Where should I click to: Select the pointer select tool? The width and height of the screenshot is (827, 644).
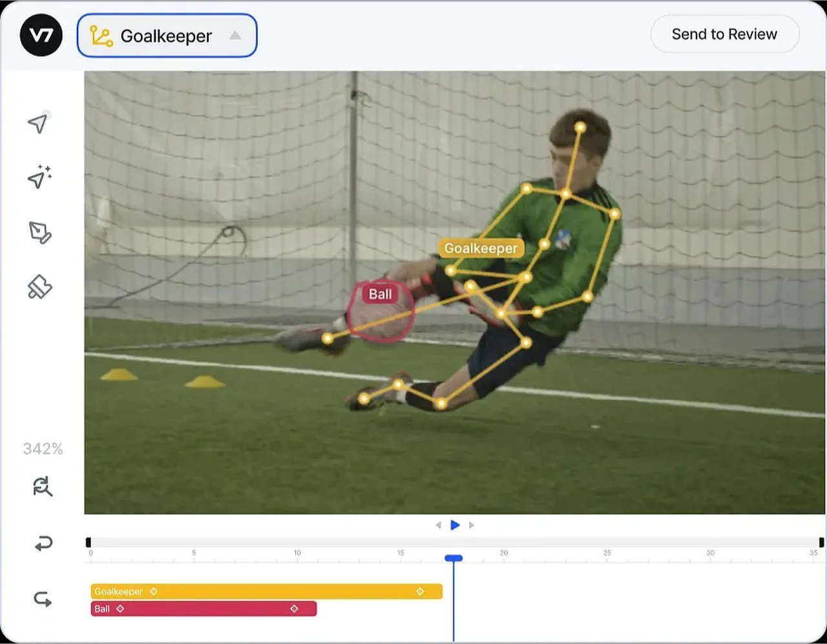point(38,123)
